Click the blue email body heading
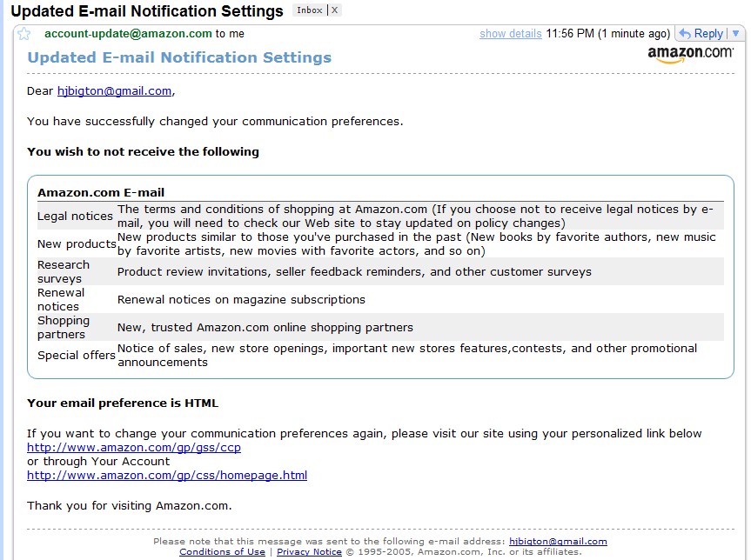Viewport: 751px width, 560px height. [179, 57]
